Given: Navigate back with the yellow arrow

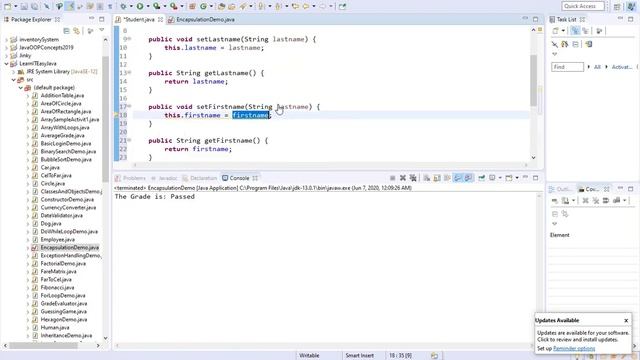Looking at the screenshot, I should point(306,7).
